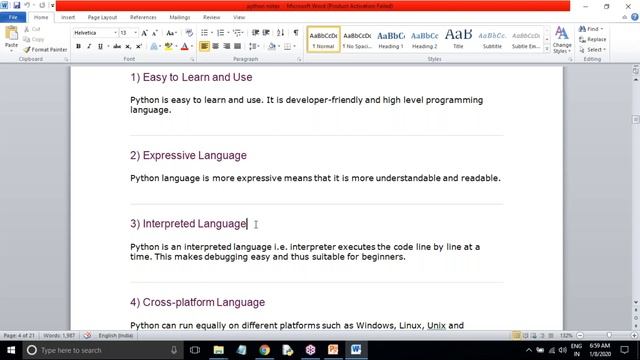Open Word Help question mark icon
Viewport: 640px width, 360px height.
point(635,17)
